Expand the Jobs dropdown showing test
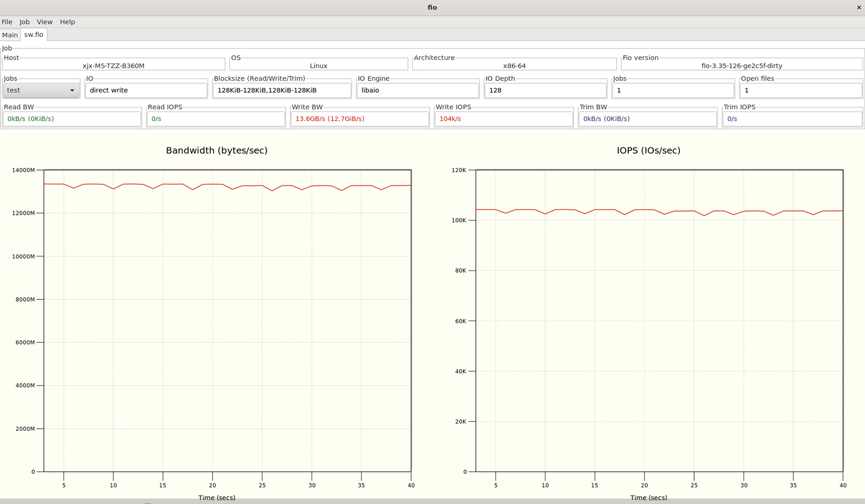 coord(37,90)
